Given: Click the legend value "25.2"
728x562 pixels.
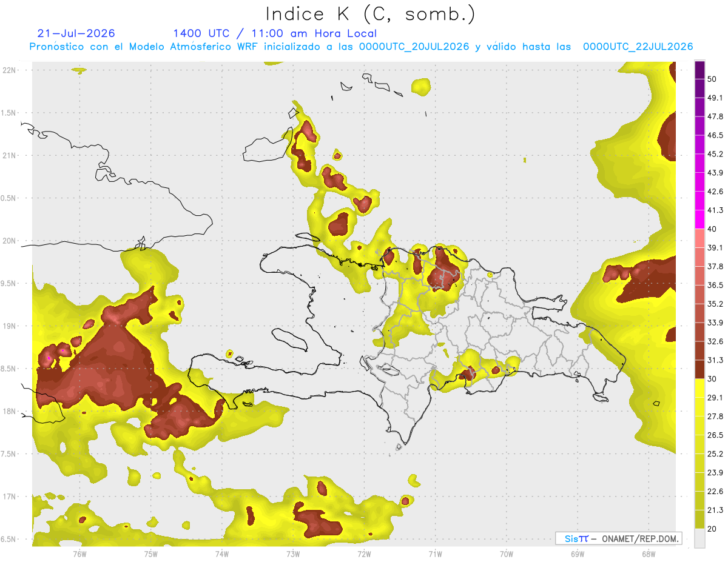Looking at the screenshot, I should 715,454.
